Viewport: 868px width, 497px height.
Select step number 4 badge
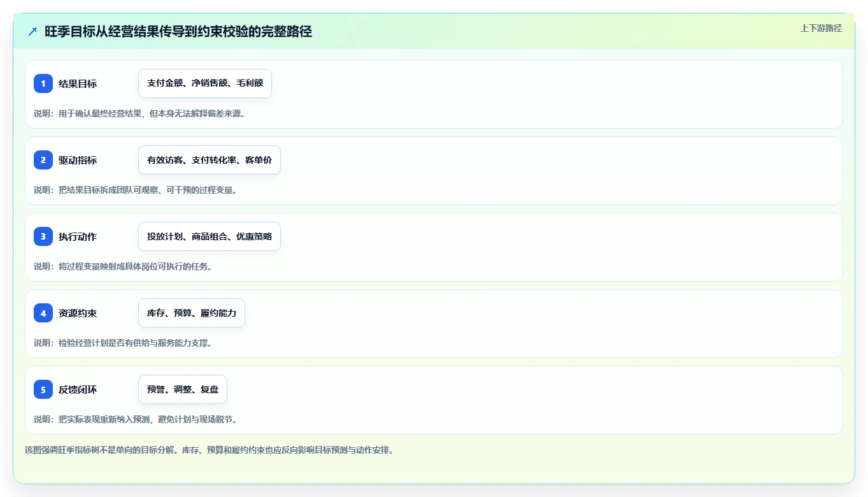(43, 313)
